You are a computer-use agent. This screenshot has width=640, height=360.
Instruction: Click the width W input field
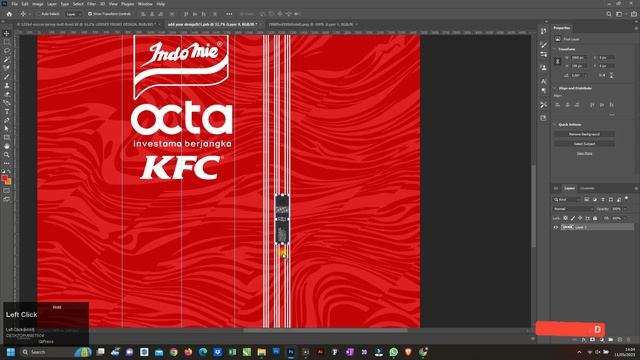[579, 58]
